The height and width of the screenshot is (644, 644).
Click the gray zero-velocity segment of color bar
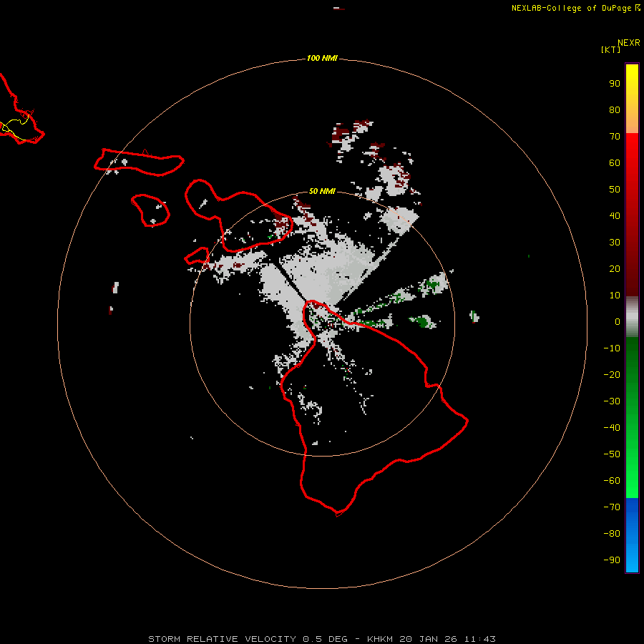[632, 317]
